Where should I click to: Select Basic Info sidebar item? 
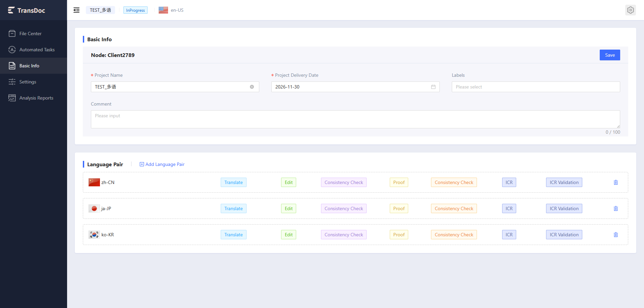pos(34,66)
